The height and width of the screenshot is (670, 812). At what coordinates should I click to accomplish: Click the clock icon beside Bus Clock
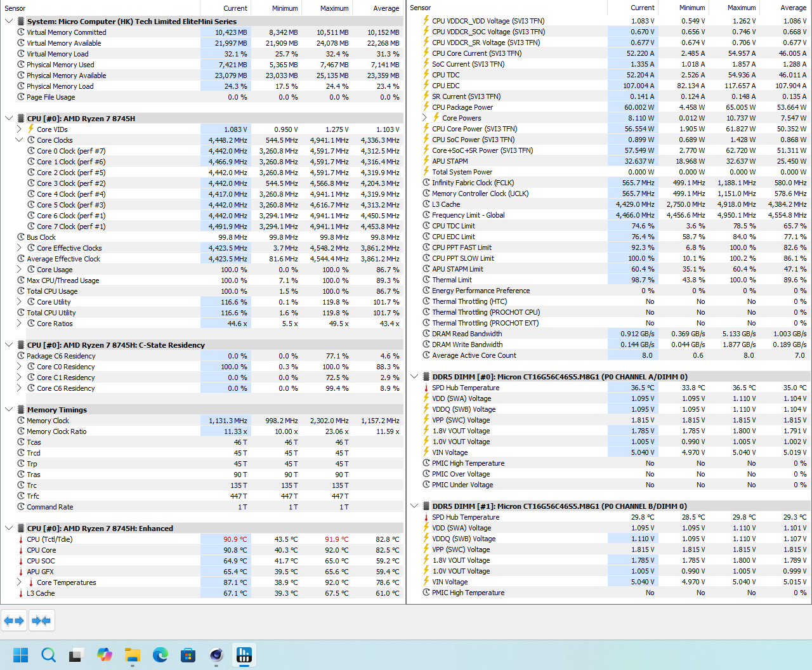coord(21,237)
